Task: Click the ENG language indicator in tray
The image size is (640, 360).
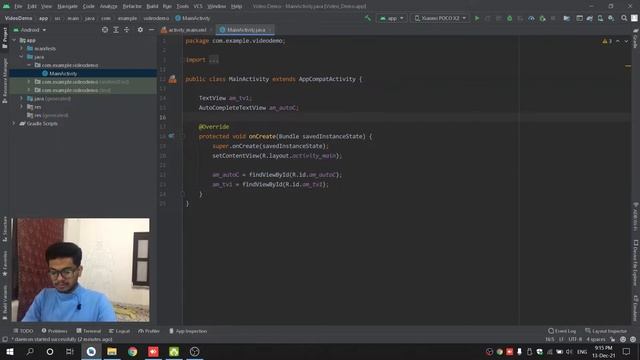Action: click(x=582, y=351)
